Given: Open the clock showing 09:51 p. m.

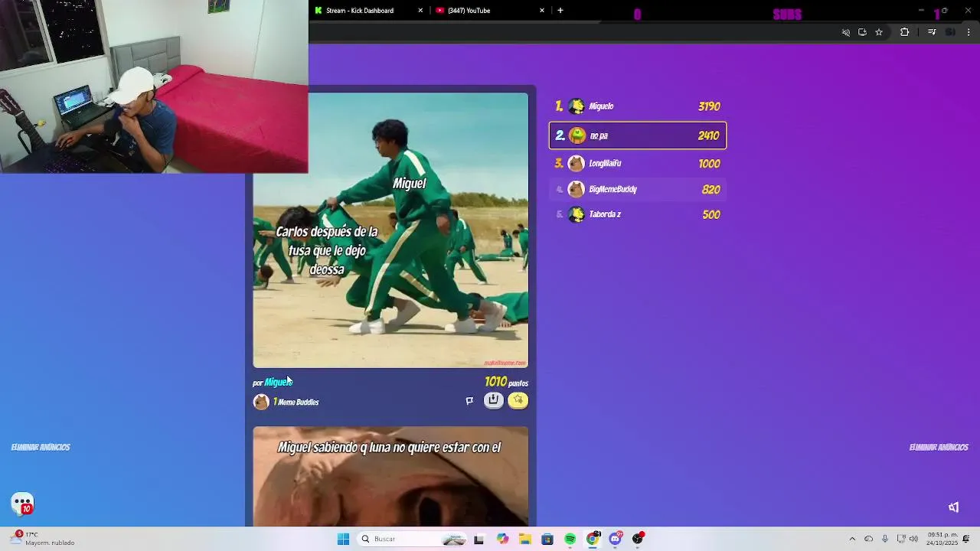Looking at the screenshot, I should (942, 539).
